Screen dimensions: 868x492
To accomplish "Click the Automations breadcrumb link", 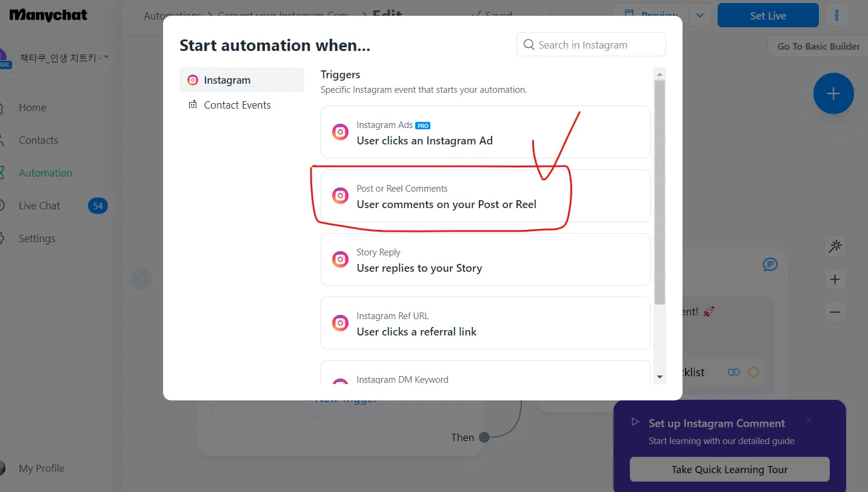I will (x=172, y=16).
